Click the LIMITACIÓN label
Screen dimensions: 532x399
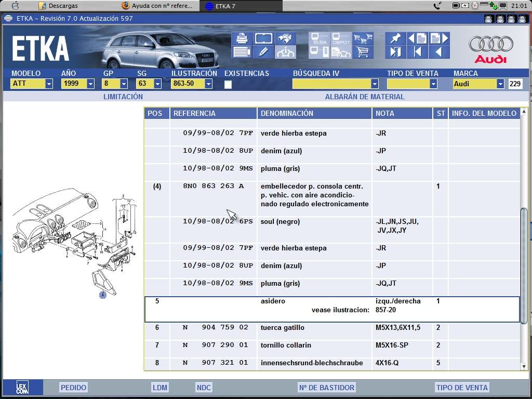pyautogui.click(x=123, y=97)
